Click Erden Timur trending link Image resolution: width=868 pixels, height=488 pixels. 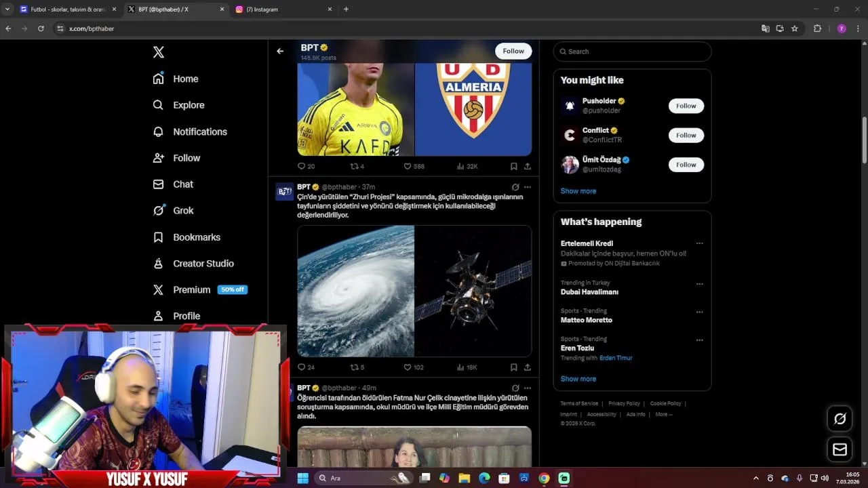coord(616,358)
